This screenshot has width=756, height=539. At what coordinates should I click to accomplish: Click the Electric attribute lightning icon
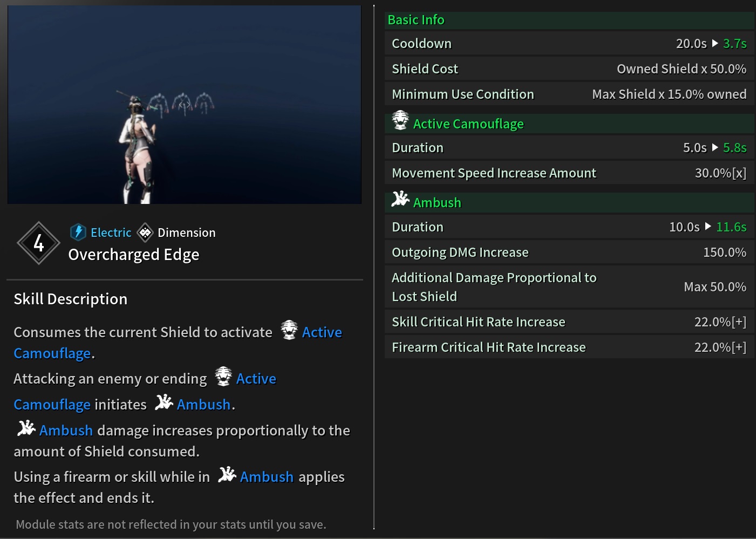pyautogui.click(x=78, y=232)
